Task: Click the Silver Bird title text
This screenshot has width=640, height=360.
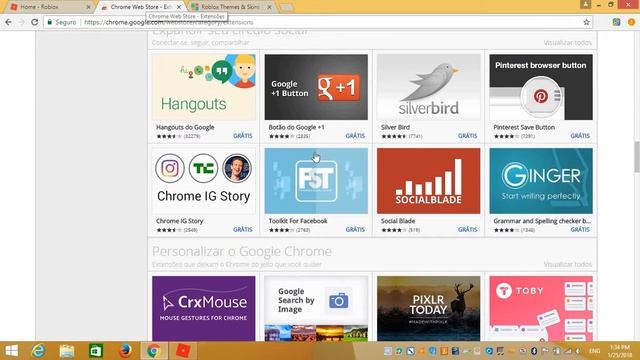Action: 395,127
